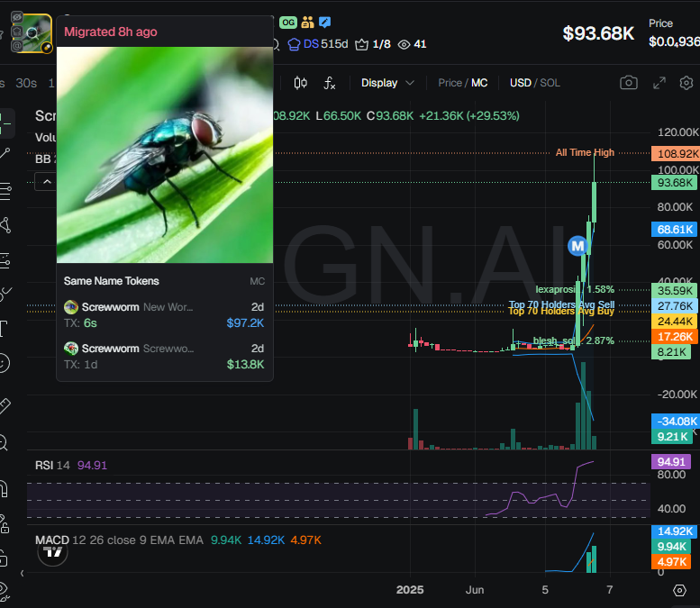
Task: Click the pill badge on token avatar
Action: point(47,48)
